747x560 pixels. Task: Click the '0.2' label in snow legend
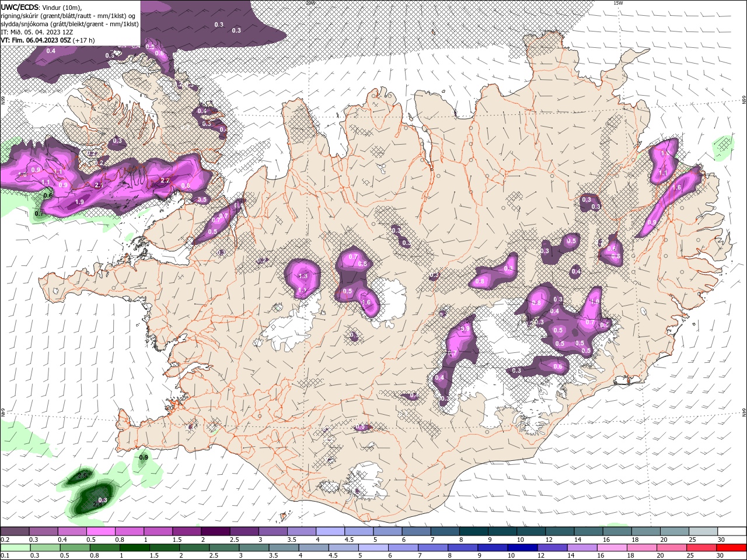coord(5,540)
